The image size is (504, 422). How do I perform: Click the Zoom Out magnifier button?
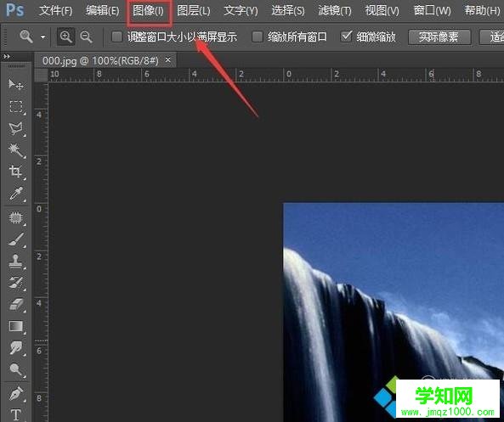(x=86, y=37)
